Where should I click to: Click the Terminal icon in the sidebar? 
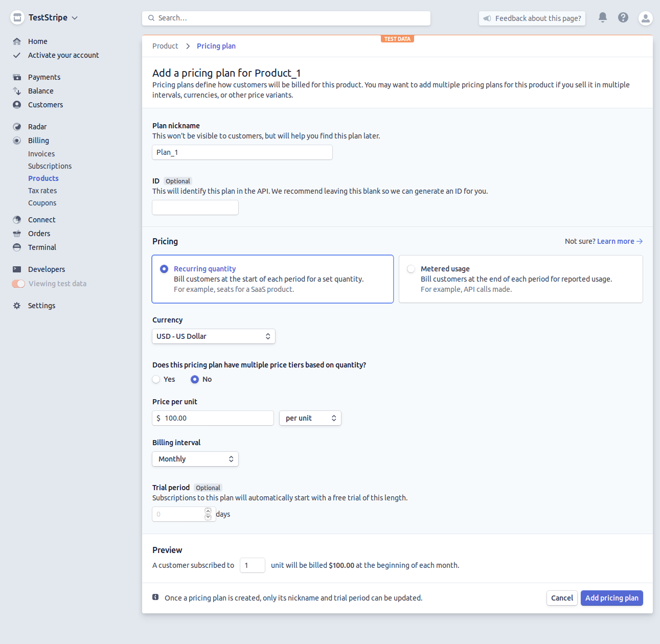point(17,247)
